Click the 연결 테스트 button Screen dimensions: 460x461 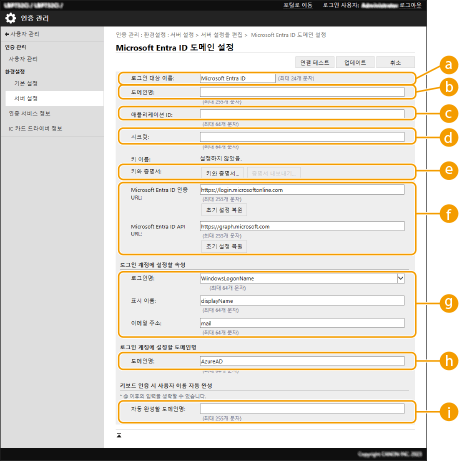point(315,63)
